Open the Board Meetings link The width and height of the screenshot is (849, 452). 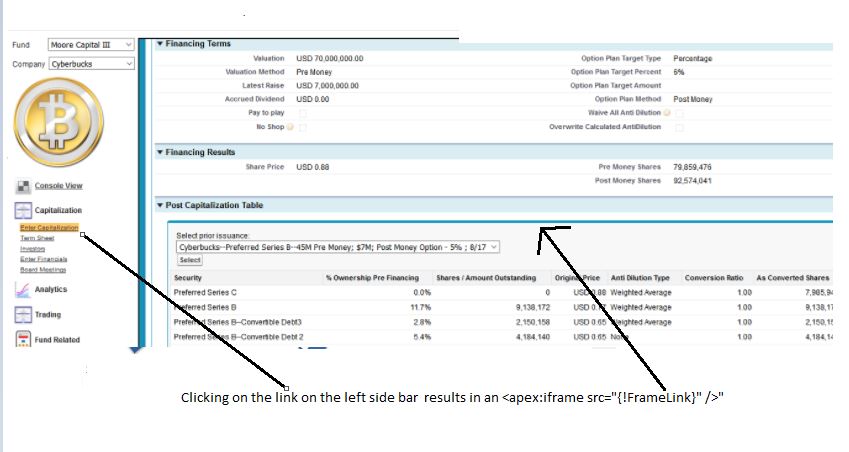43,270
